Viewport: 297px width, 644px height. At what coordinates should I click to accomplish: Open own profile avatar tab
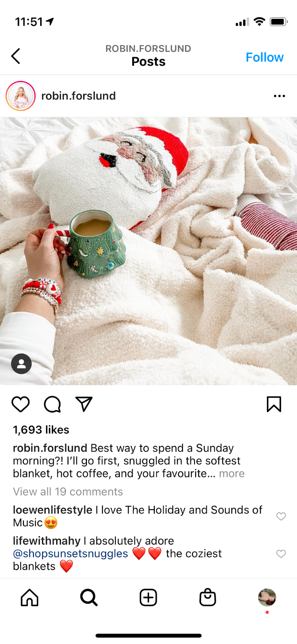pos(267,597)
